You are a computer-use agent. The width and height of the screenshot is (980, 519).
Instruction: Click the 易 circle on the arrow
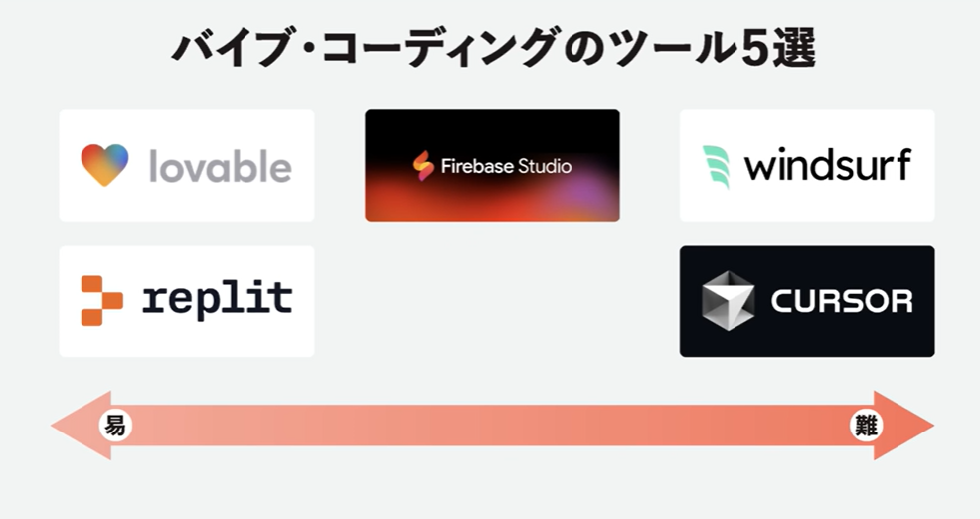(x=115, y=426)
